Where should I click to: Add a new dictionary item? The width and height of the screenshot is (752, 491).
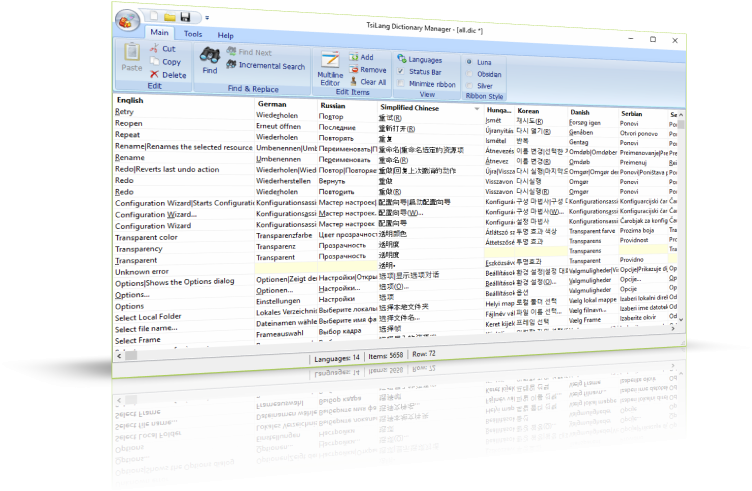click(362, 57)
